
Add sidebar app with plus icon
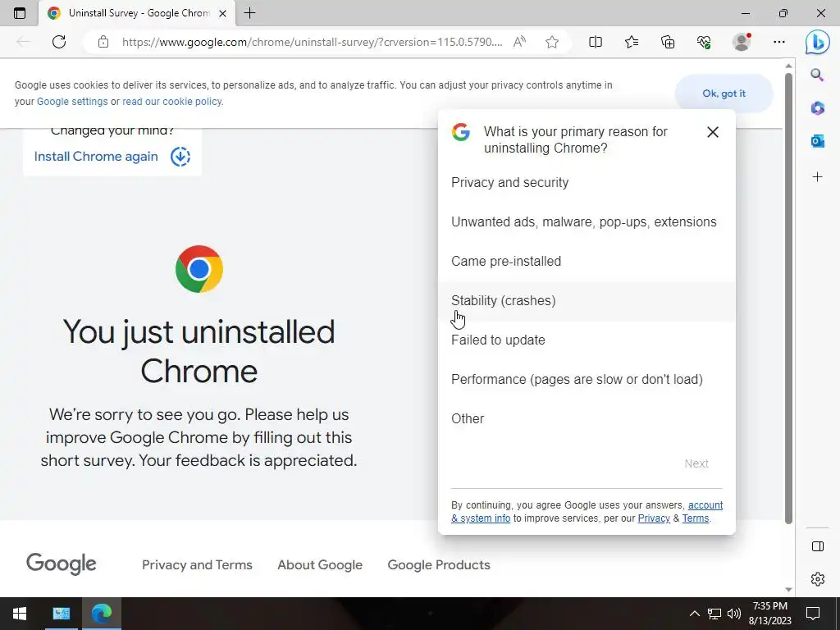tap(818, 177)
